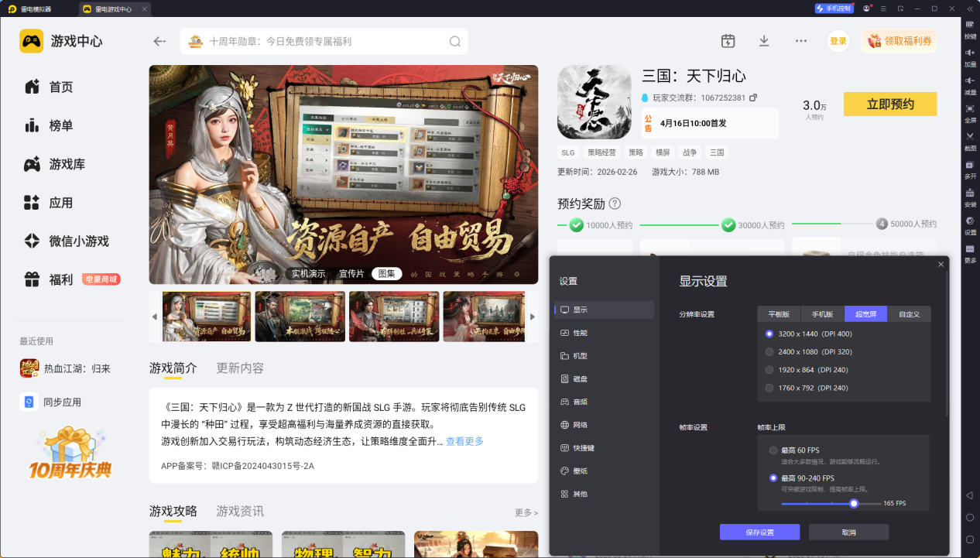Screen dimensions: 980x558
Task: Switch to 自定义 resolution tab
Action: [909, 314]
